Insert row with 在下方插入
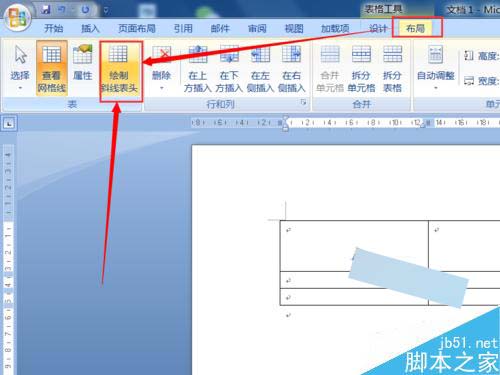500x375 pixels. coord(229,68)
